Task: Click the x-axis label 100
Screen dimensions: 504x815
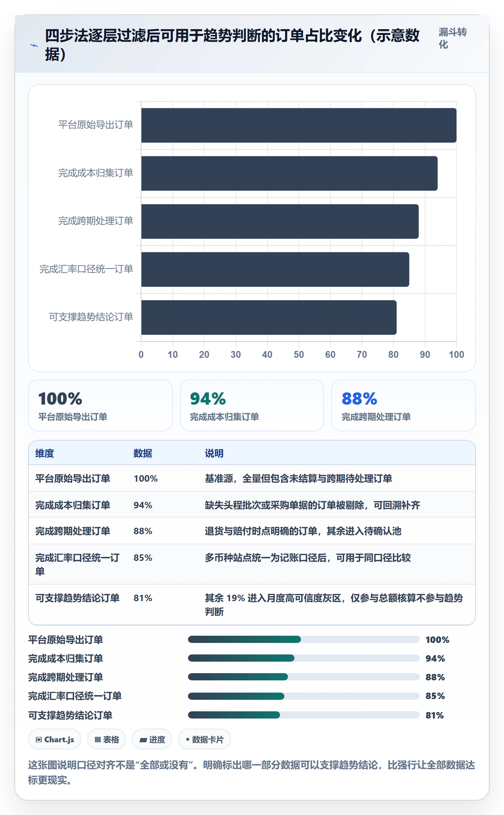Action: (456, 355)
